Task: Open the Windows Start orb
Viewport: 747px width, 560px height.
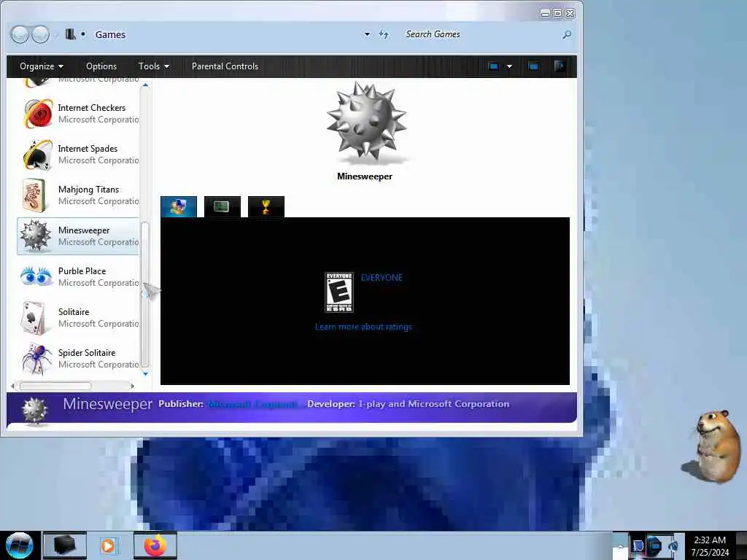Action: (x=19, y=545)
